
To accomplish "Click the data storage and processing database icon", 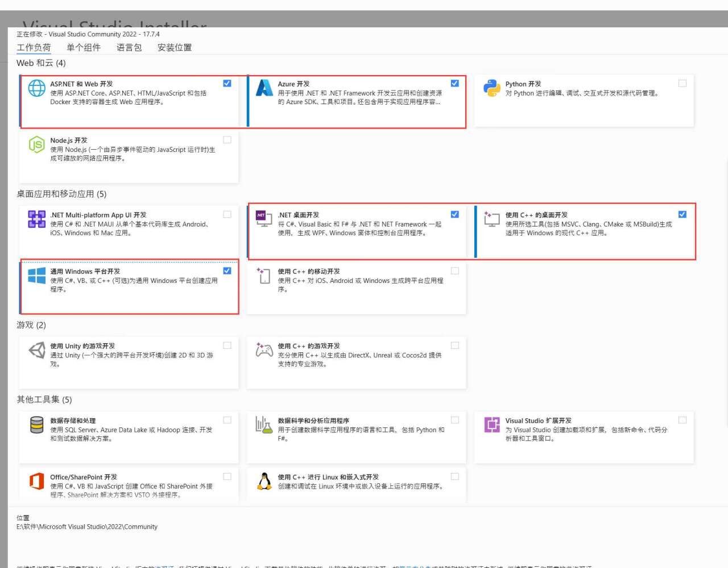I will pos(37,425).
